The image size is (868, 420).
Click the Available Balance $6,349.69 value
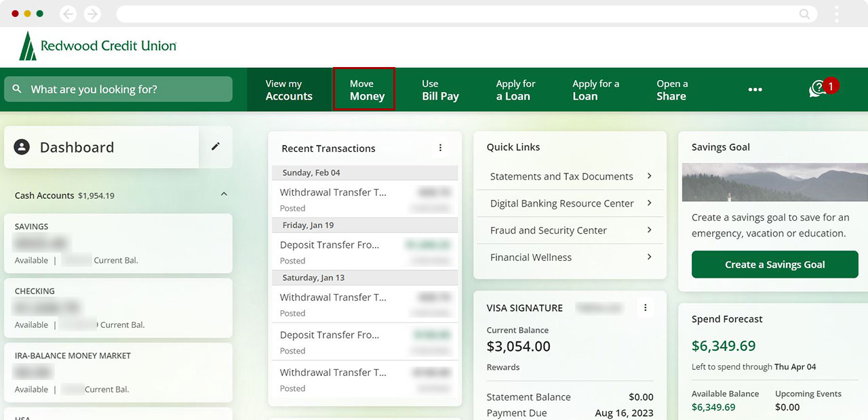pos(713,407)
